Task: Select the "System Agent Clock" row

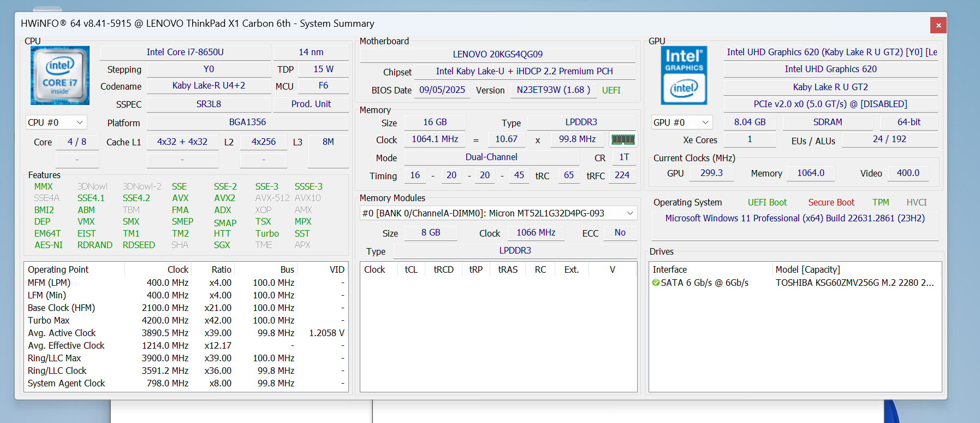Action: tap(186, 383)
